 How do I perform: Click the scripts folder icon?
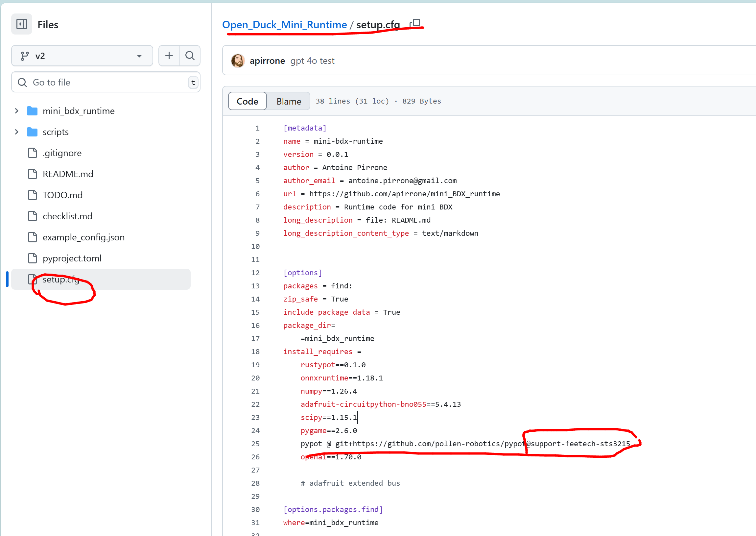coord(32,132)
